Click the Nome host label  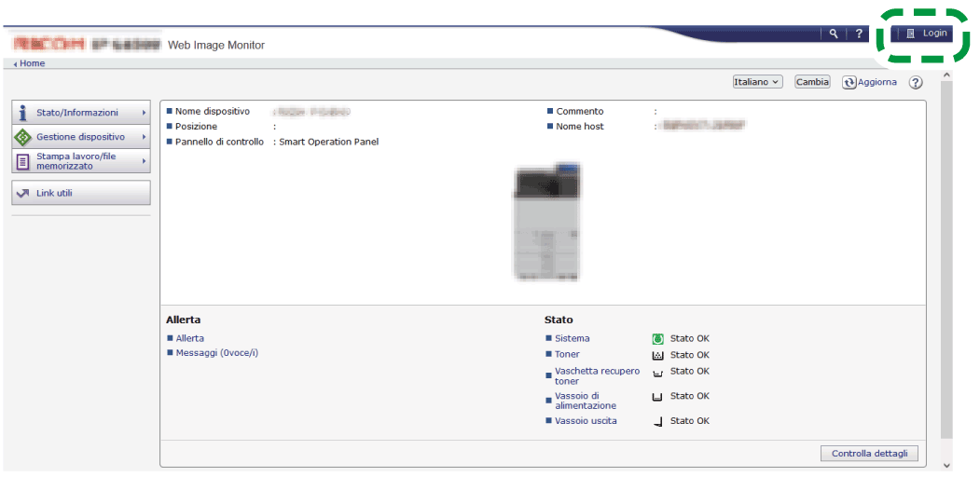(x=580, y=126)
